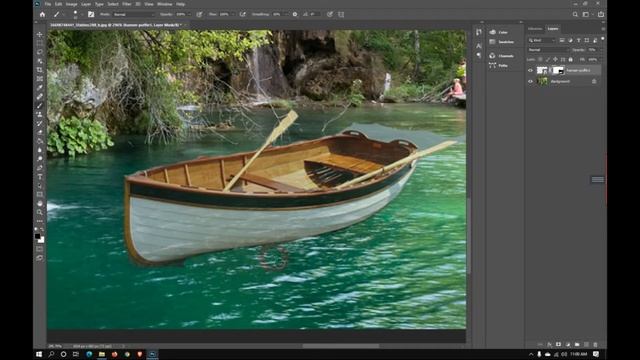Viewport: 640px width, 360px height.
Task: Turn layer filtering on or off
Action: [602, 39]
